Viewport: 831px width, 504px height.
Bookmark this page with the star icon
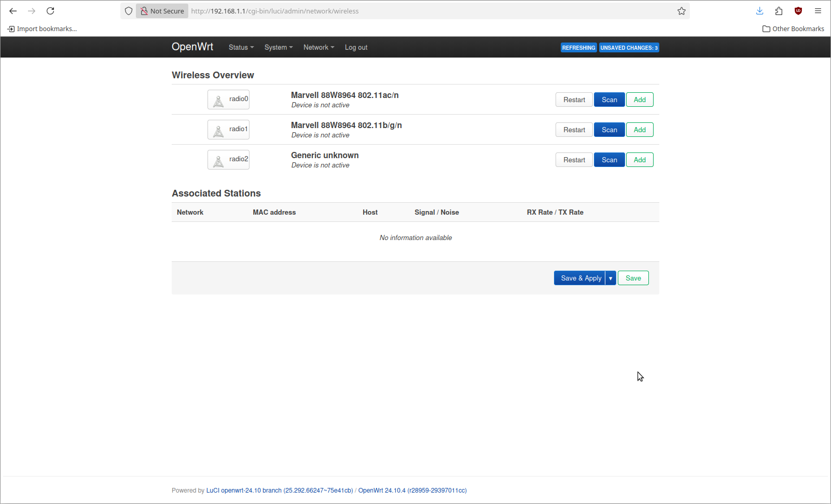coord(681,11)
